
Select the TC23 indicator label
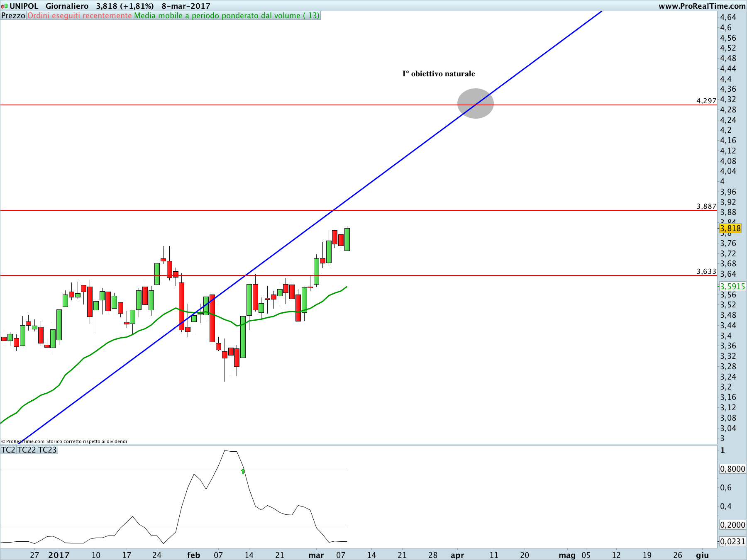(47, 450)
